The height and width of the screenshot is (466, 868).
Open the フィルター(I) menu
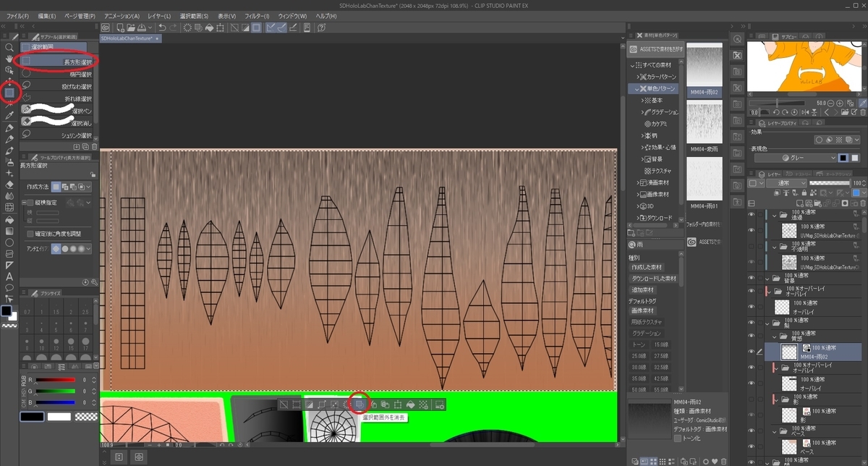coord(257,16)
